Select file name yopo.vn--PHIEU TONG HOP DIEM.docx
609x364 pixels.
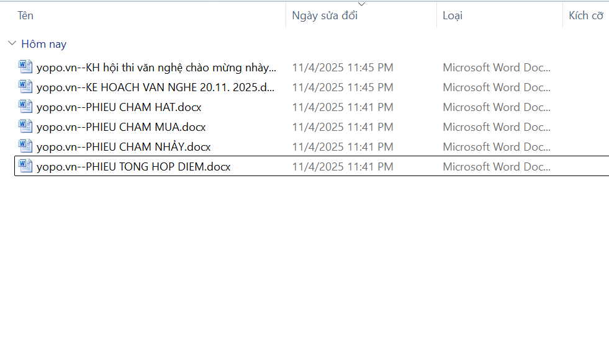(133, 167)
